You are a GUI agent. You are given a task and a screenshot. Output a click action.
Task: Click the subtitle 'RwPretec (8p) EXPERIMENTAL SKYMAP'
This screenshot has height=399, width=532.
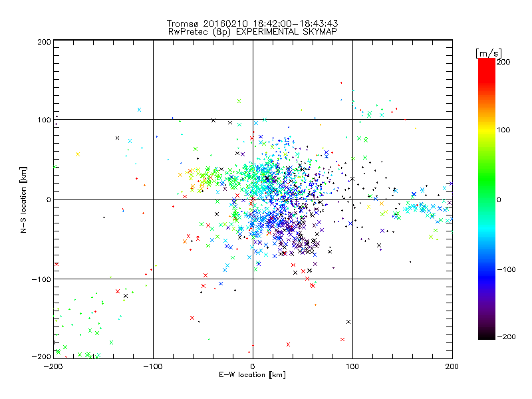(253, 31)
